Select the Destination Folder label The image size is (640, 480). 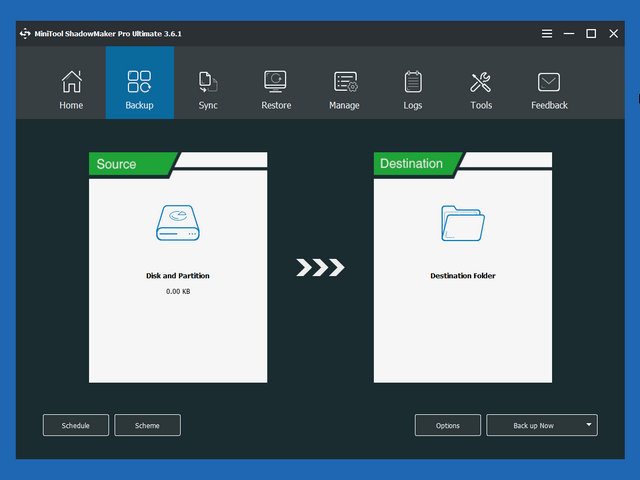pyautogui.click(x=462, y=275)
